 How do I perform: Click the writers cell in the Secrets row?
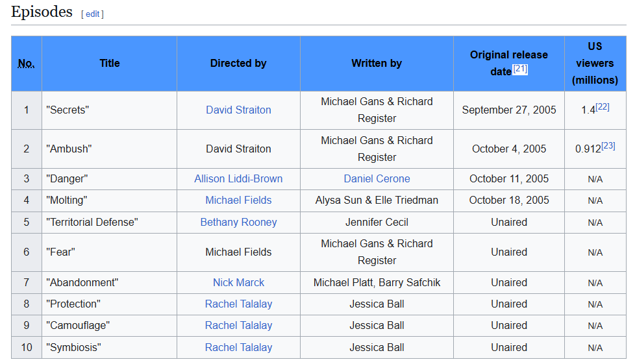(x=377, y=110)
